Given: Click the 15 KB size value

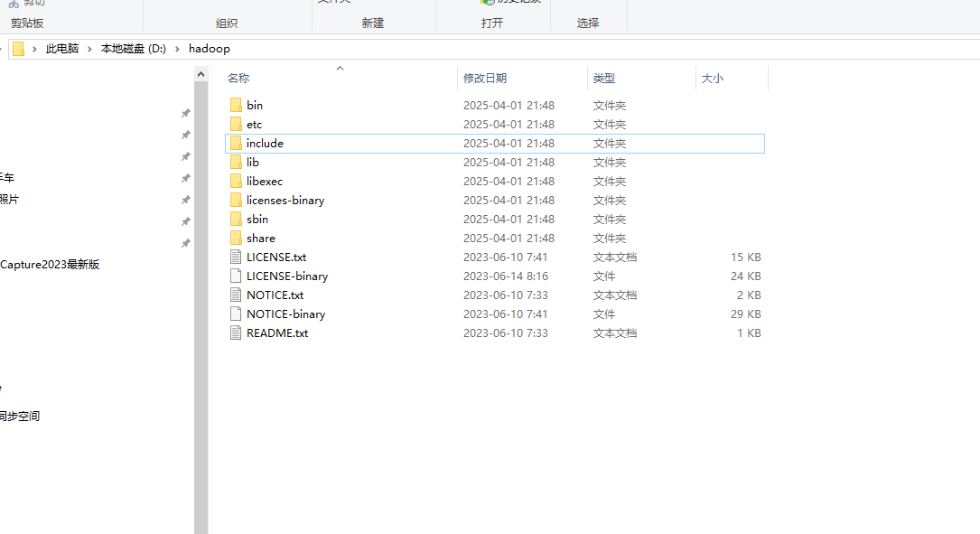Looking at the screenshot, I should click(746, 257).
